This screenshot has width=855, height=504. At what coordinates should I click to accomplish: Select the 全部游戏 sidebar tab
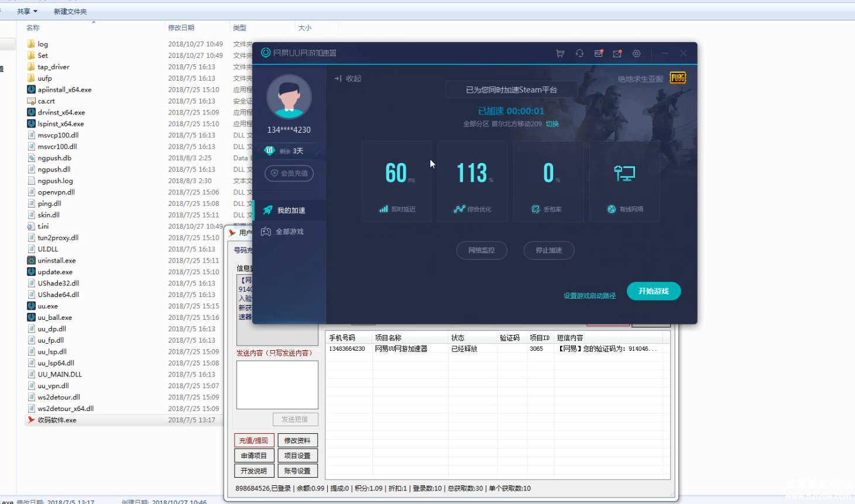click(290, 232)
